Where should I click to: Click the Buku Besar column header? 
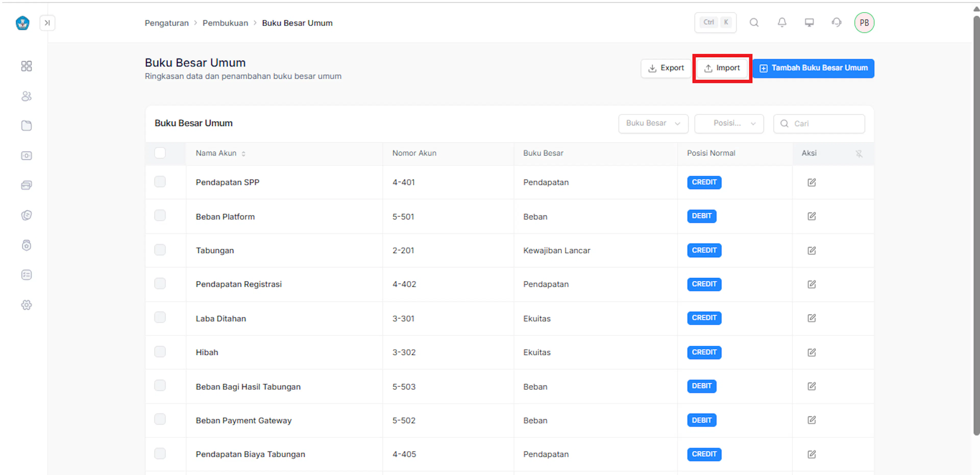point(543,153)
